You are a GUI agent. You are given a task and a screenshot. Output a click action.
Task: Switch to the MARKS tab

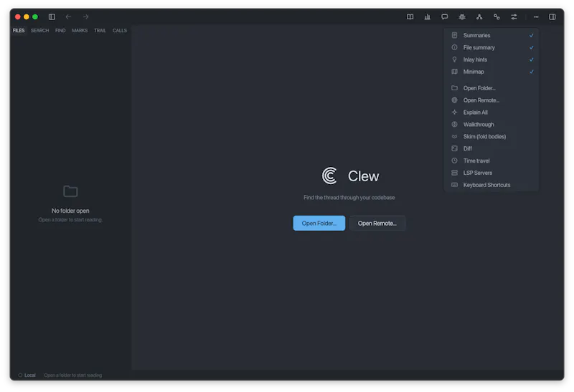tap(80, 30)
